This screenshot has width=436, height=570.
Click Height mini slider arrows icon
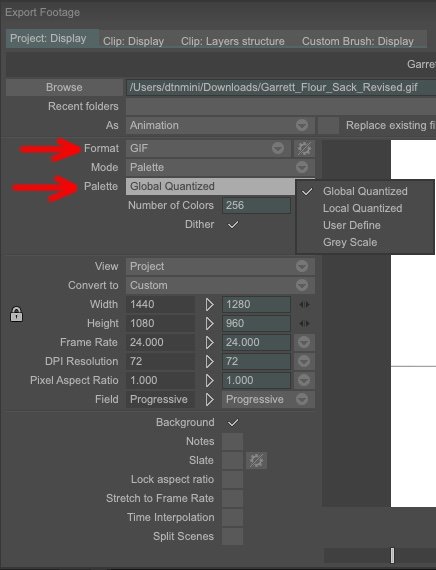304,324
